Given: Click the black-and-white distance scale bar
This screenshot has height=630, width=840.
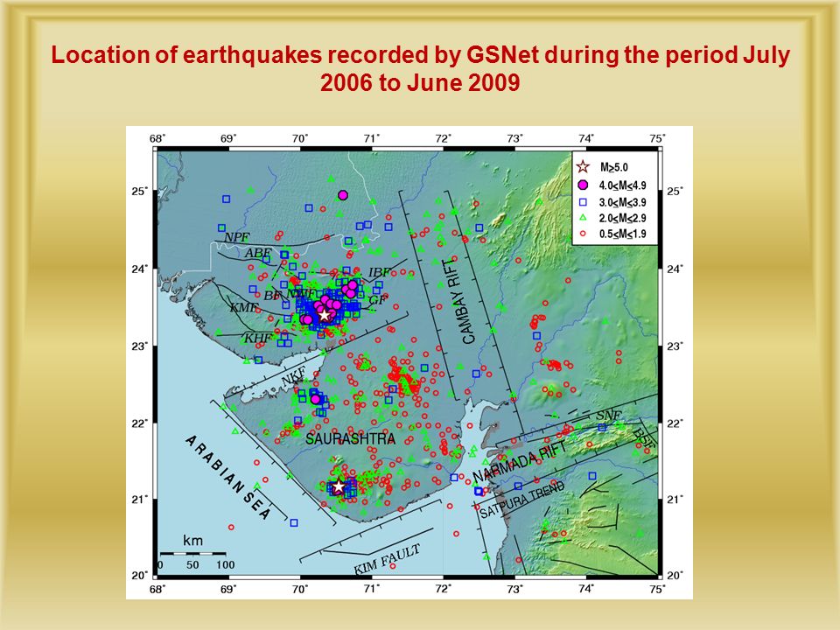Looking at the screenshot, I should [x=192, y=553].
